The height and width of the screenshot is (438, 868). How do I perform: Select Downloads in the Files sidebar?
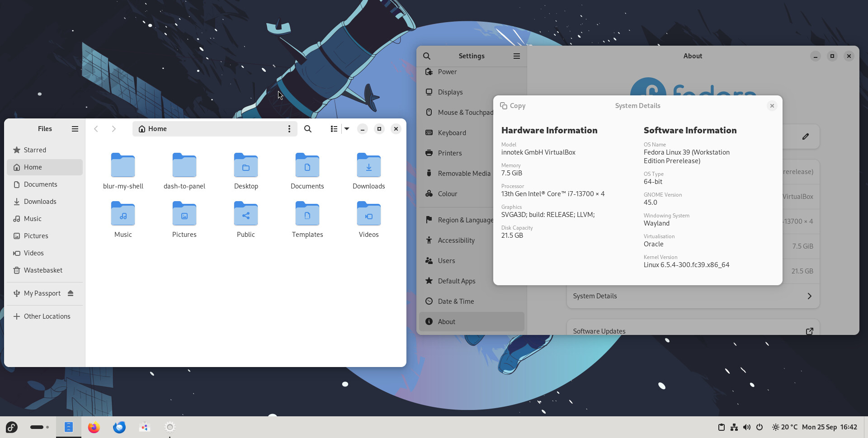[x=45, y=202]
